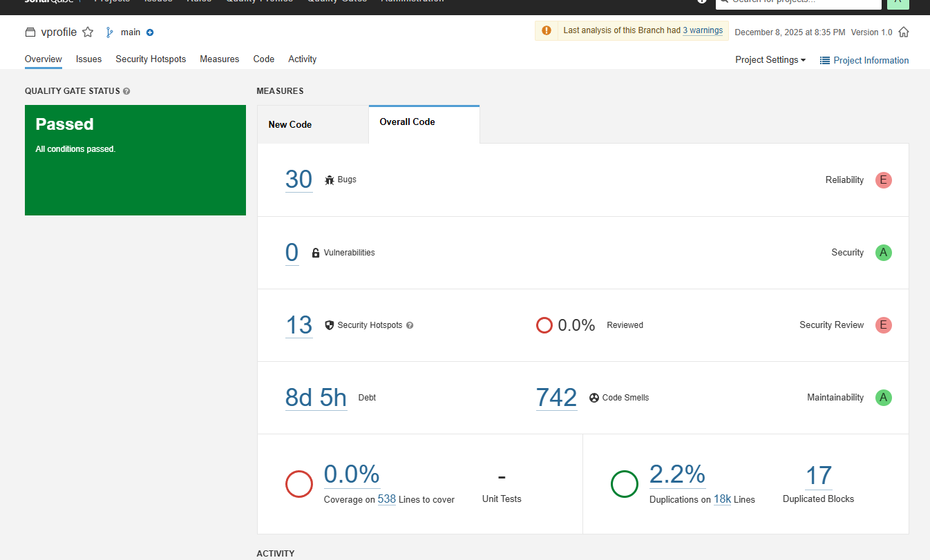Open the 0.0% coverage value
Screen dimensions: 930x560
tap(352, 474)
